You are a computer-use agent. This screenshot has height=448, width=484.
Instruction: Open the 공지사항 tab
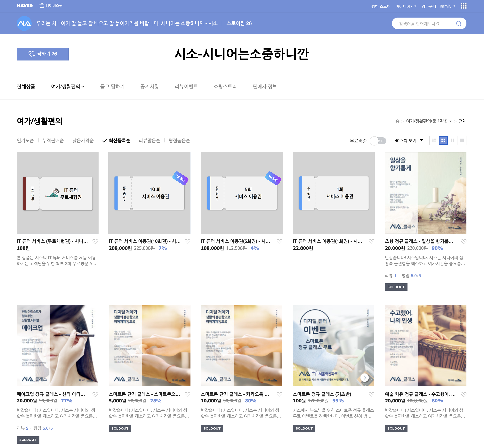[x=150, y=87]
